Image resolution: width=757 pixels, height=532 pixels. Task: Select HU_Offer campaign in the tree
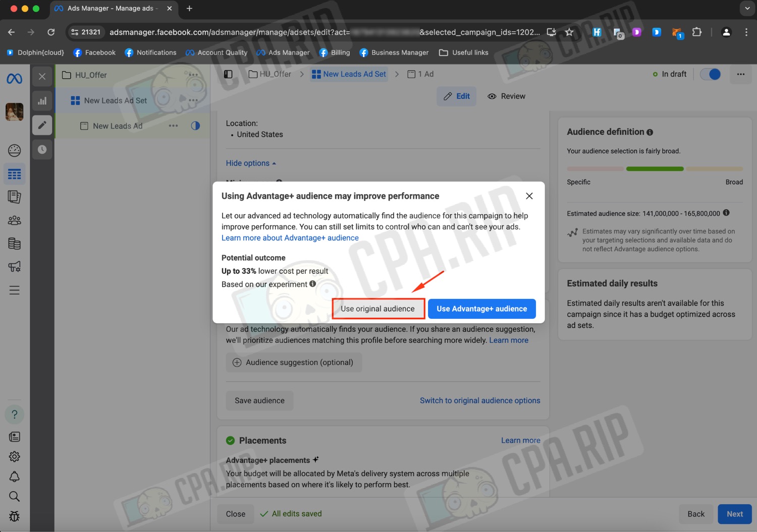pyautogui.click(x=91, y=75)
